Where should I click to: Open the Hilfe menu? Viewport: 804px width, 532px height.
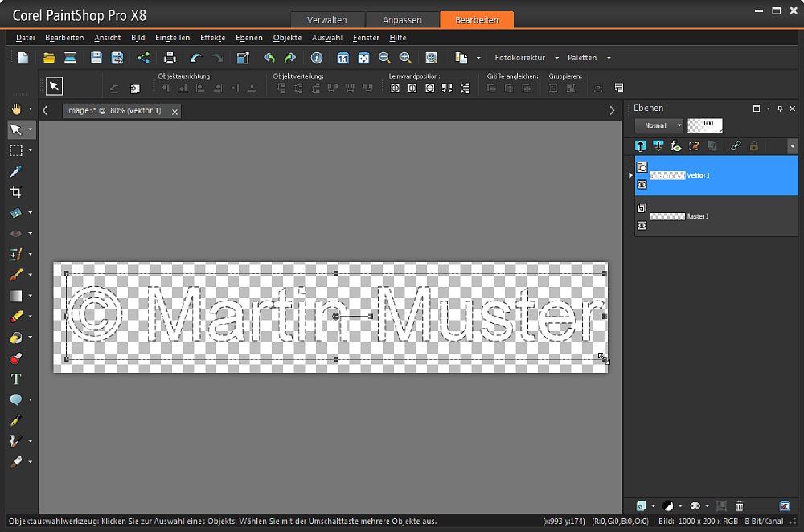tap(397, 38)
